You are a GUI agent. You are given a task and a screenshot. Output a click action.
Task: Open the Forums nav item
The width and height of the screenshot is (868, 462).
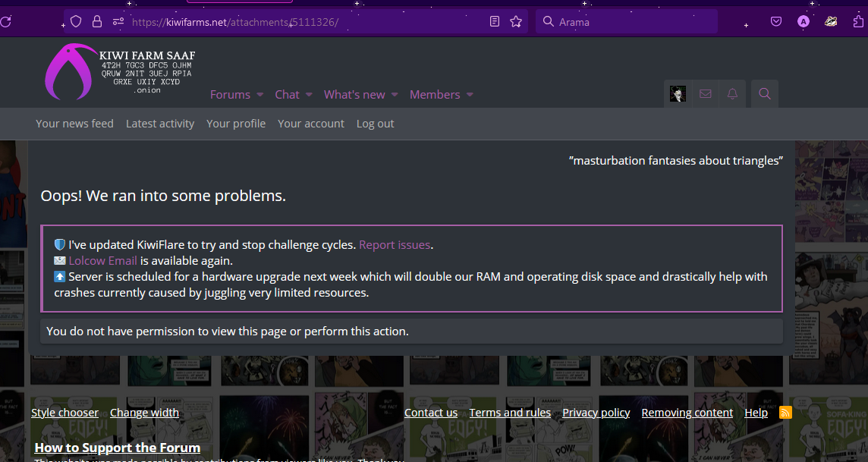(x=231, y=95)
